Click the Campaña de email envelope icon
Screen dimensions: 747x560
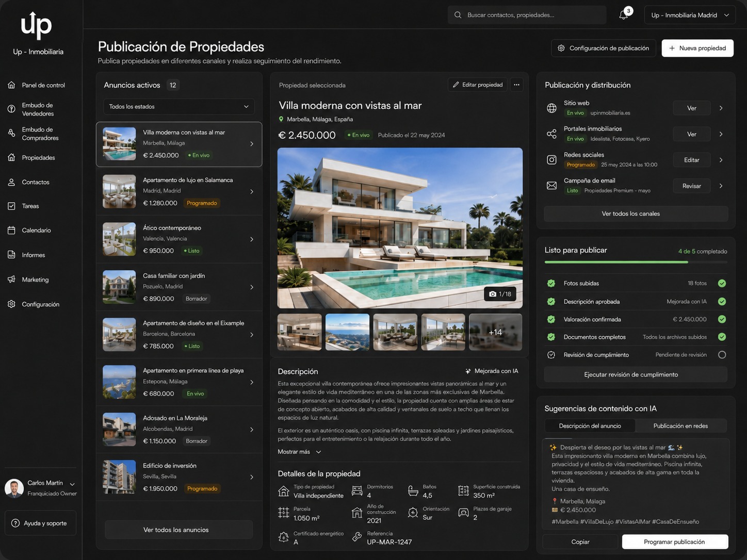point(551,186)
